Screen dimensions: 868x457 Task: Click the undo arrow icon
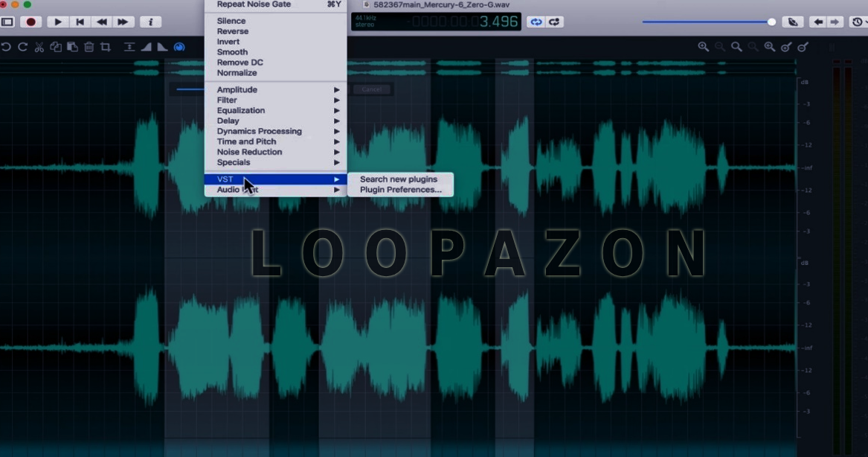[x=6, y=47]
